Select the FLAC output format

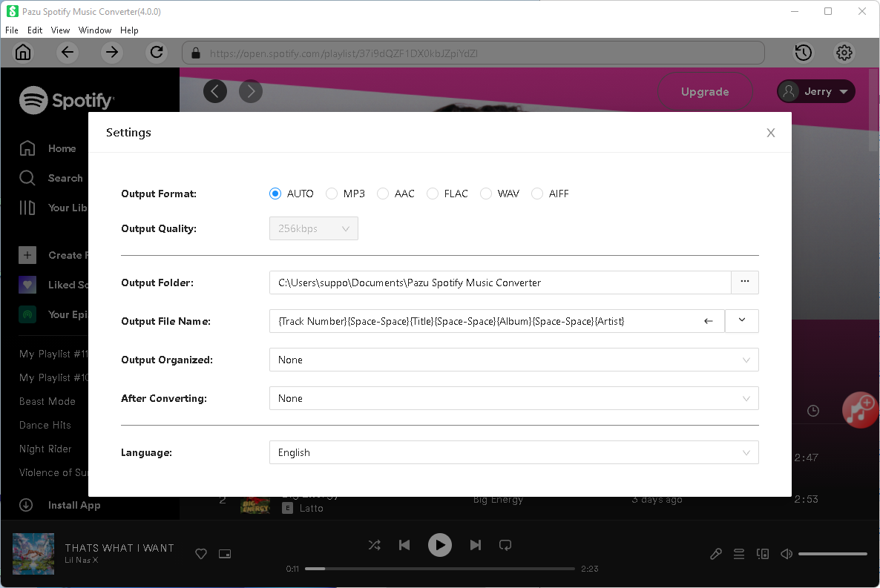point(433,194)
